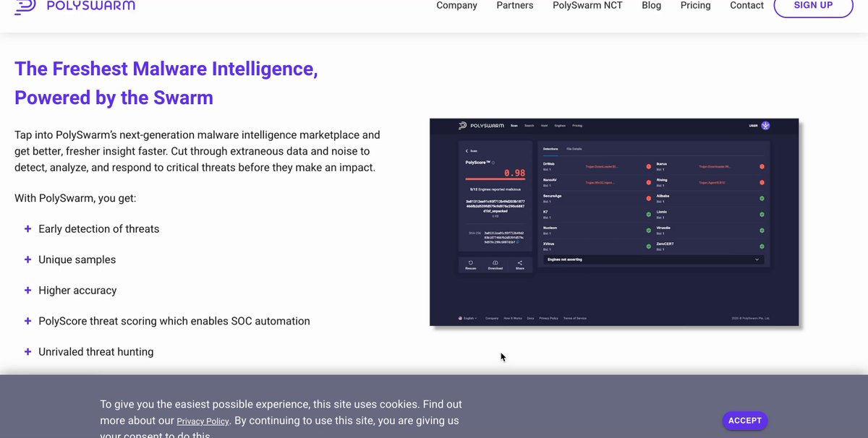Click the Virusdie green check status icon
Viewport: 868px width, 438px height.
pos(762,231)
